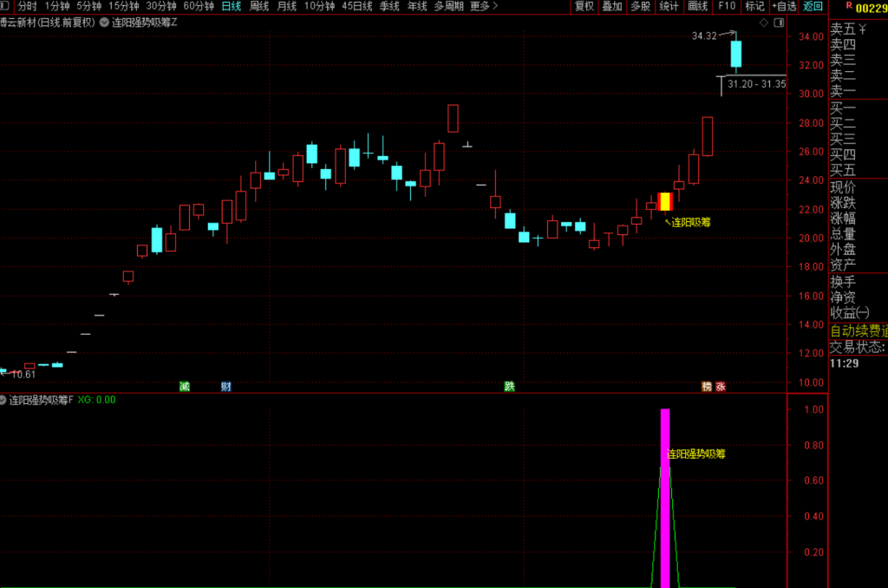Switch to the 分时 intraday chart
This screenshot has width=888, height=588.
(27, 6)
